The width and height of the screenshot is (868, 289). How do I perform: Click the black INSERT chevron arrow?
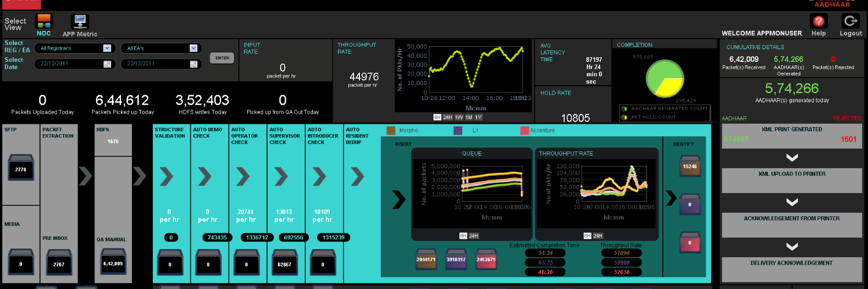[399, 199]
